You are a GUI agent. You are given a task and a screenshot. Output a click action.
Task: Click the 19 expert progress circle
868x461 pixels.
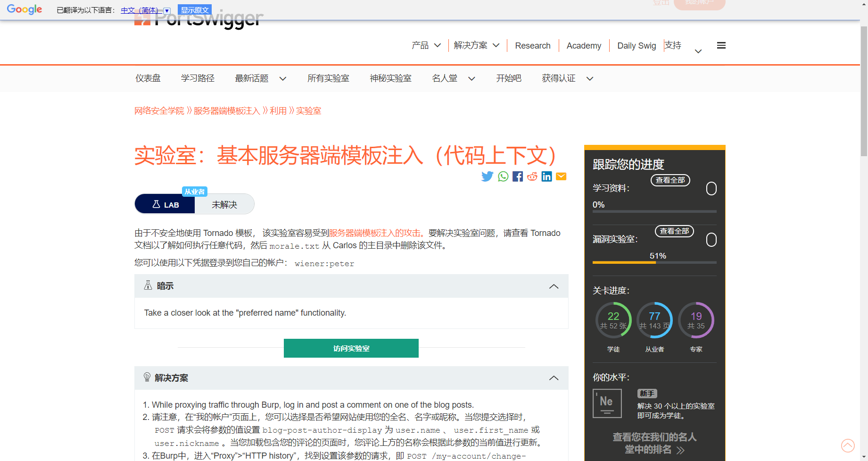coord(696,320)
